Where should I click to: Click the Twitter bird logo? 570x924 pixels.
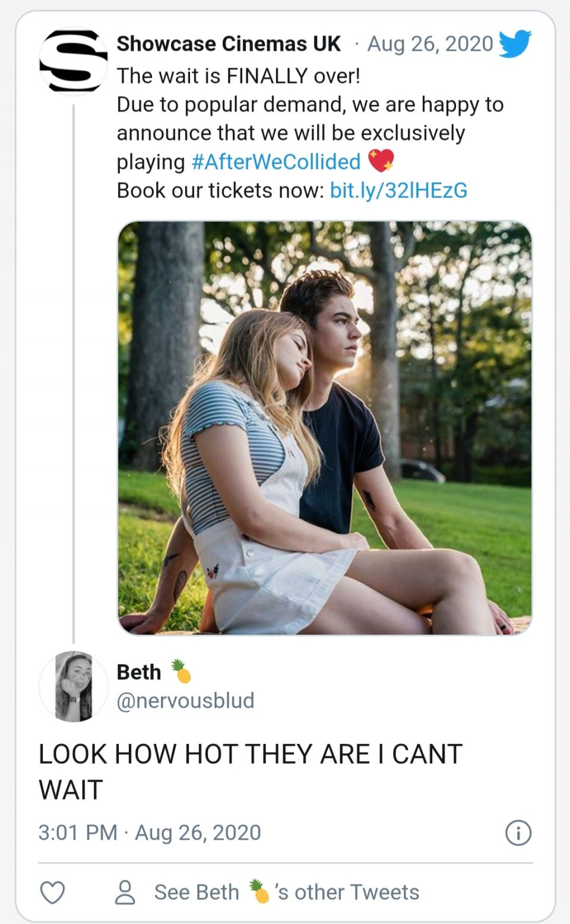click(514, 43)
